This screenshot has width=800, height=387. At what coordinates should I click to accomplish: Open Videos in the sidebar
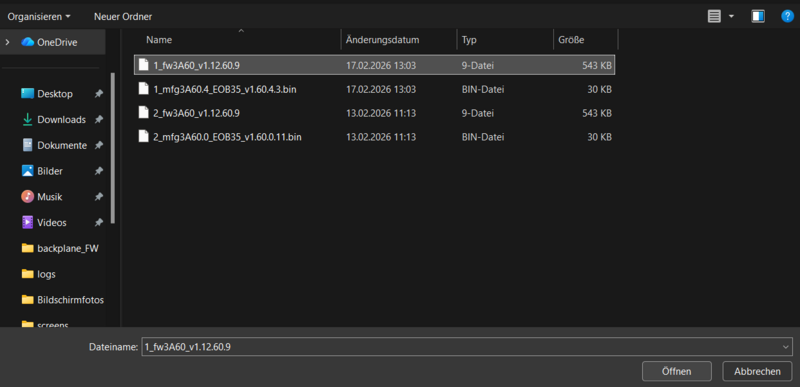[52, 222]
